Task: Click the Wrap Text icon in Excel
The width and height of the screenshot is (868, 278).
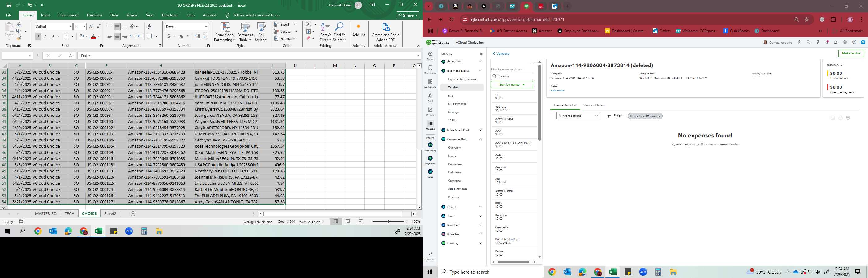Action: click(149, 27)
